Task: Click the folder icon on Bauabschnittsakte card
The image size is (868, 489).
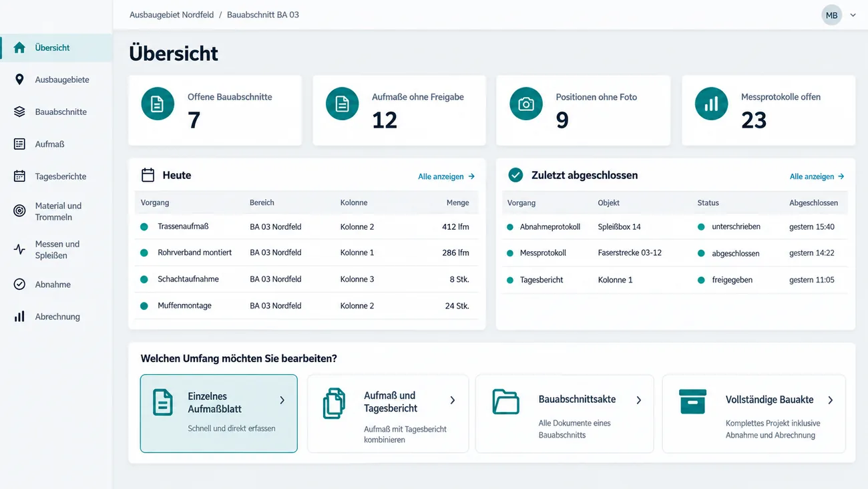Action: coord(505,401)
